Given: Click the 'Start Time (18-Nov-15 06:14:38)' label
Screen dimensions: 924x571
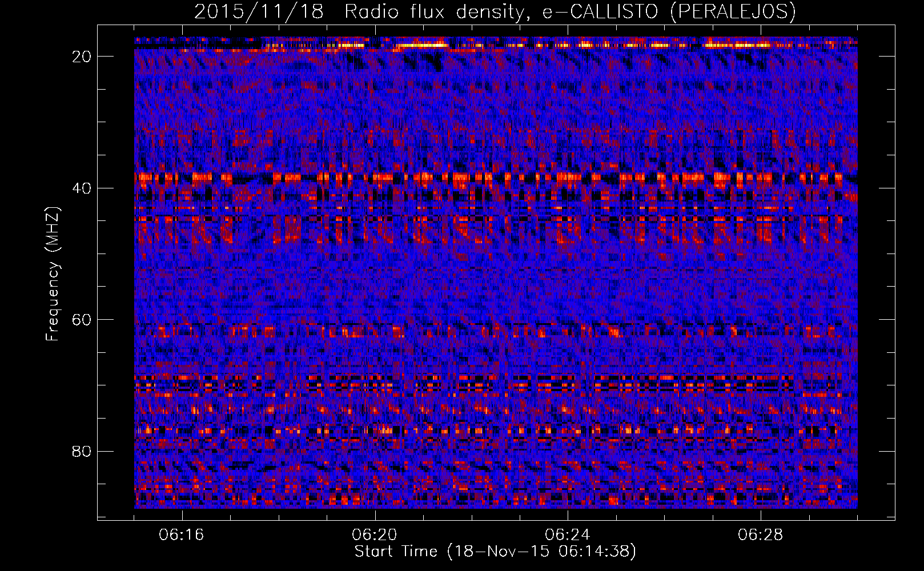Looking at the screenshot, I should [x=495, y=552].
